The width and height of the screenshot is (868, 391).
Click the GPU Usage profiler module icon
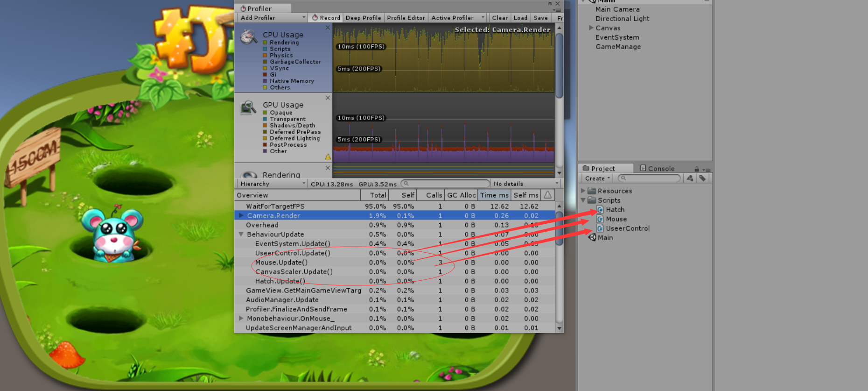click(x=248, y=107)
